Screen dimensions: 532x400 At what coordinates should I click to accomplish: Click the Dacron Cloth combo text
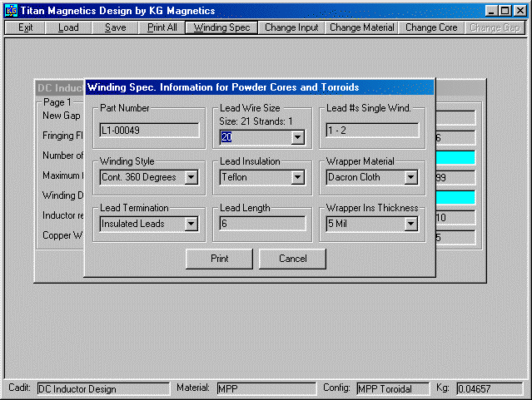click(354, 177)
